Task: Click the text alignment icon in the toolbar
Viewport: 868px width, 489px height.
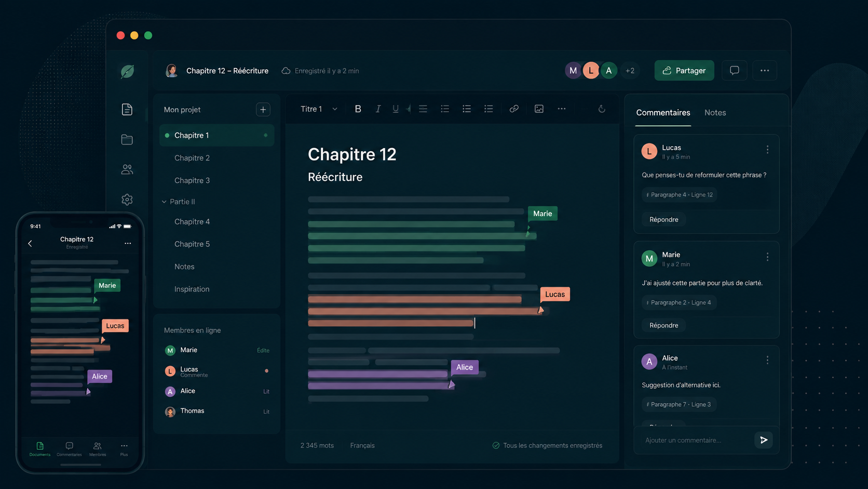Action: pos(423,109)
